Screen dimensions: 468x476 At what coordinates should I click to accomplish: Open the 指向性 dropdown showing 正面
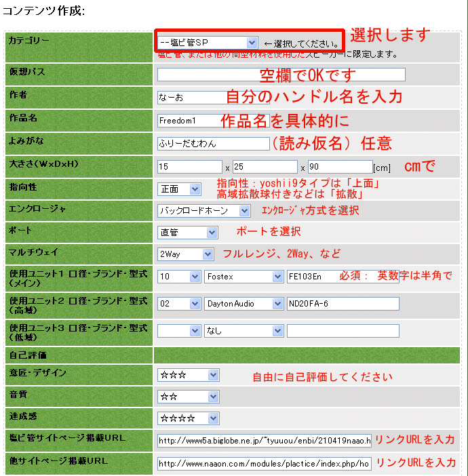click(179, 189)
